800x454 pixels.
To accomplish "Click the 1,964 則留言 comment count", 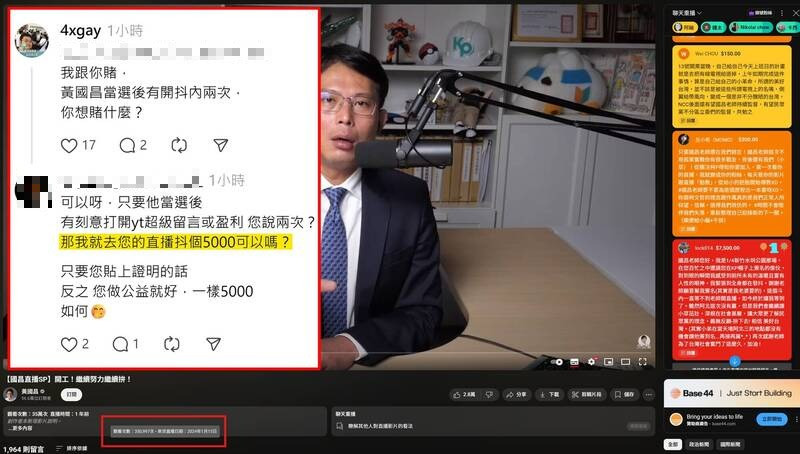I will pos(23,449).
